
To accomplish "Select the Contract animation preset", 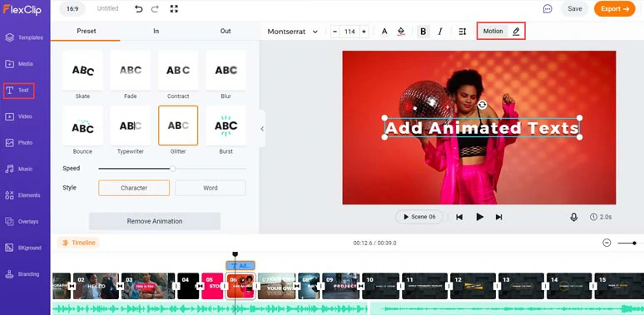I will coord(178,70).
